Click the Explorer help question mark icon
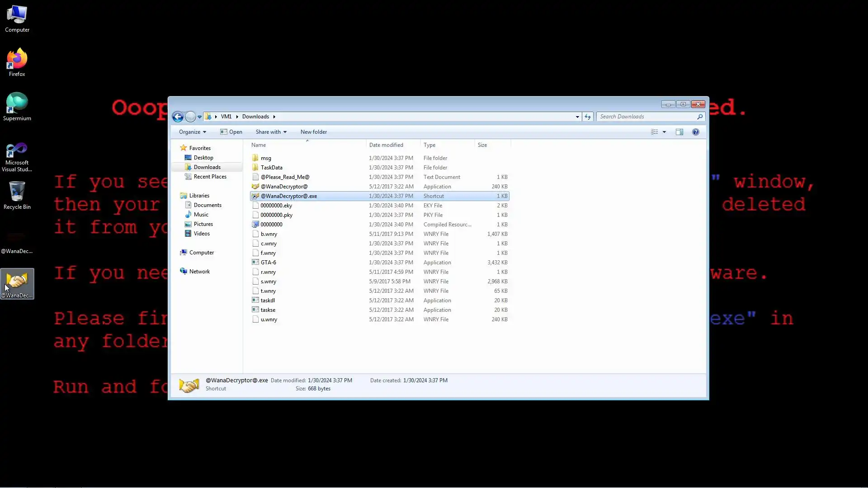The height and width of the screenshot is (488, 868). click(x=695, y=132)
